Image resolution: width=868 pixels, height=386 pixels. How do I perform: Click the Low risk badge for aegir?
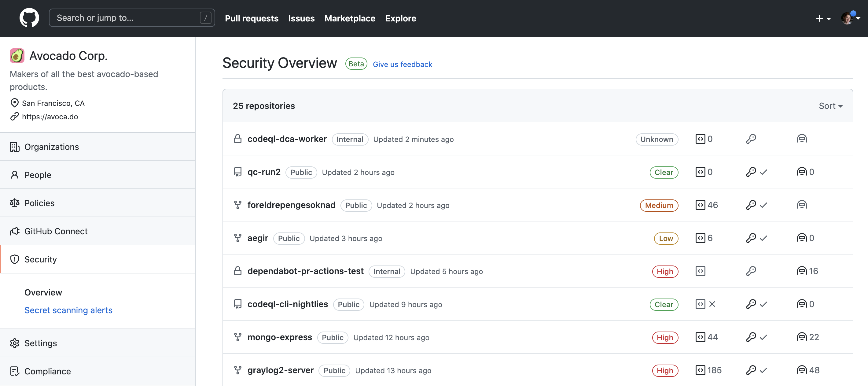(666, 238)
